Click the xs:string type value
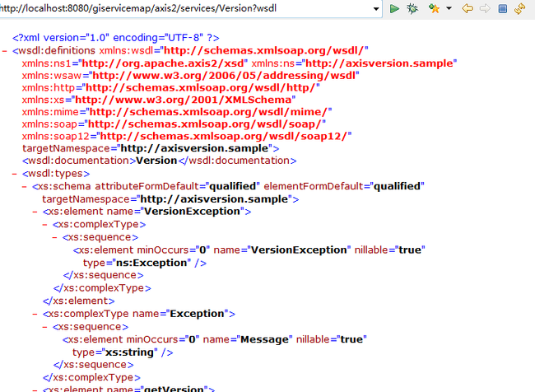This screenshot has height=392, width=535. click(130, 352)
